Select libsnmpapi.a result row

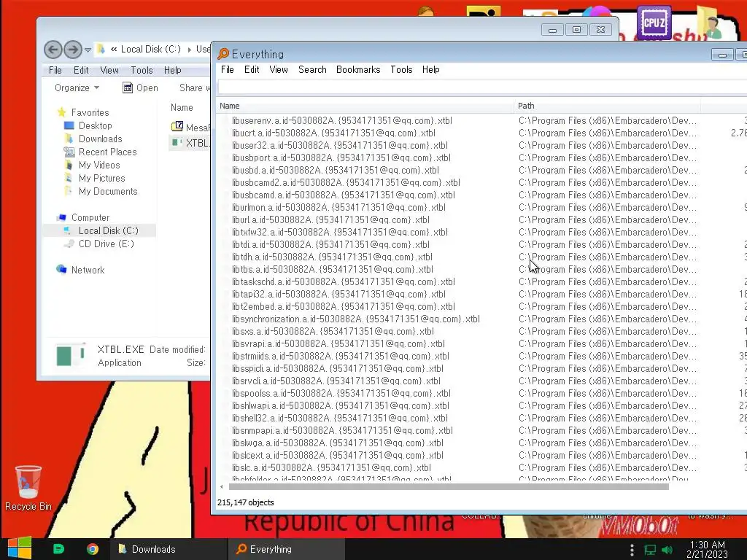tap(342, 430)
